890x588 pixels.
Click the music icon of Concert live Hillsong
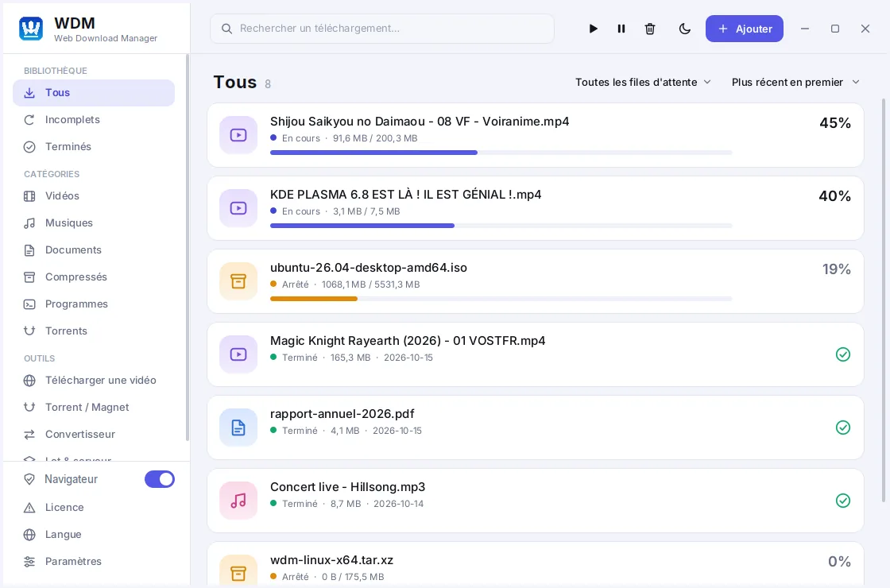coord(238,501)
